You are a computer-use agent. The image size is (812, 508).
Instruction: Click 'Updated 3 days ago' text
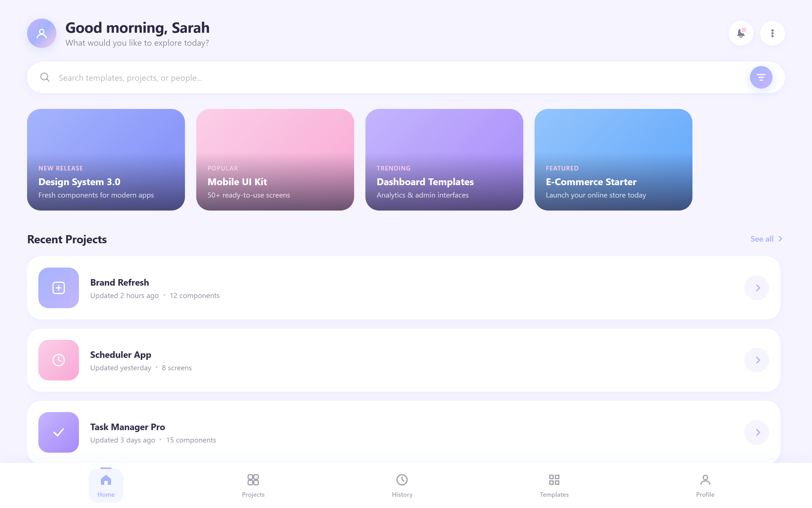[x=123, y=440]
